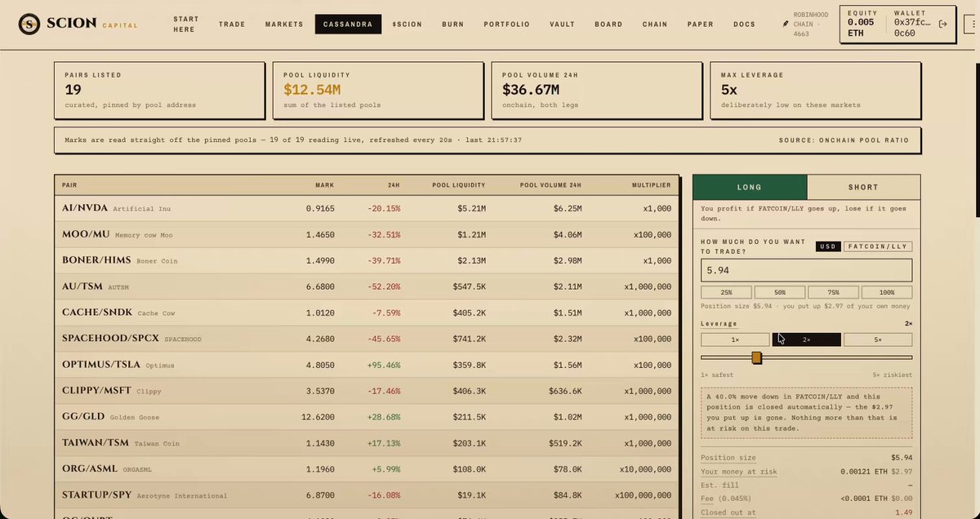Select the LONG side tab
This screenshot has width=980, height=519.
(750, 187)
